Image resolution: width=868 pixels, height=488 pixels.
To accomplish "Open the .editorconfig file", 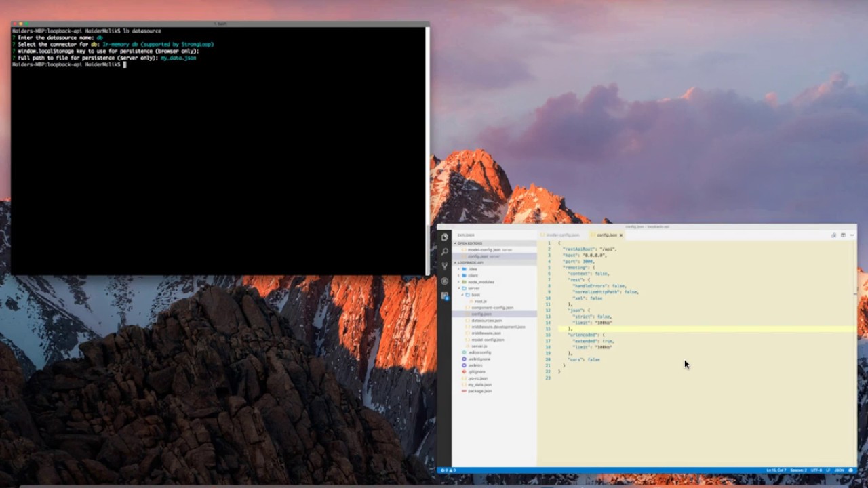I will (x=479, y=352).
